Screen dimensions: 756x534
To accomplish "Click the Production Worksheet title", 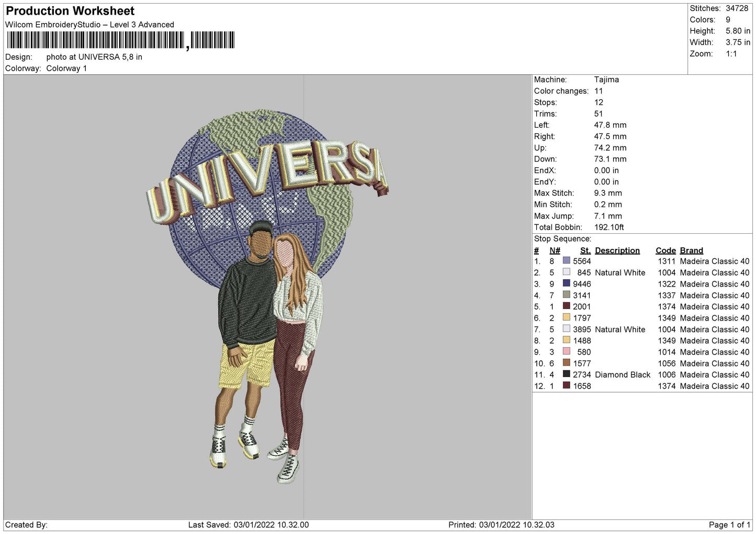I will tap(70, 11).
